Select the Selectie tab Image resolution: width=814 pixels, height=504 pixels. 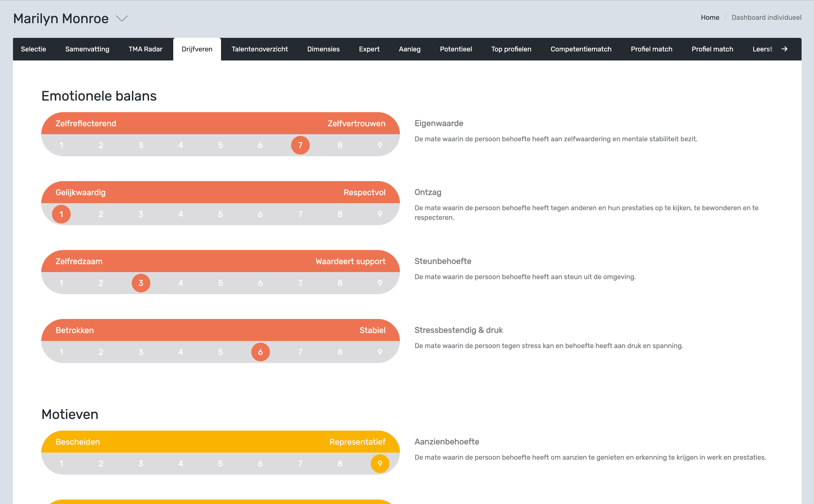[x=33, y=49]
